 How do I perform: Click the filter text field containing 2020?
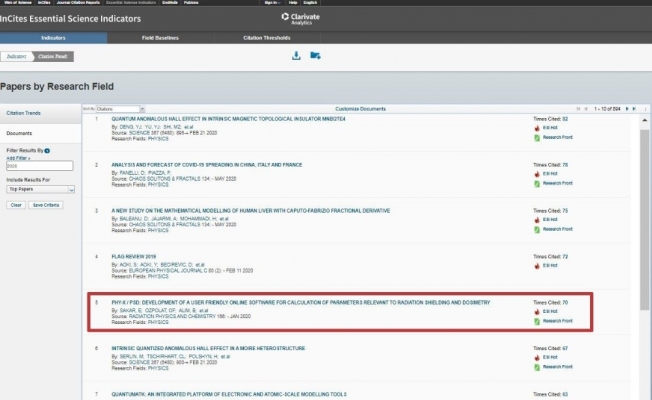40,166
